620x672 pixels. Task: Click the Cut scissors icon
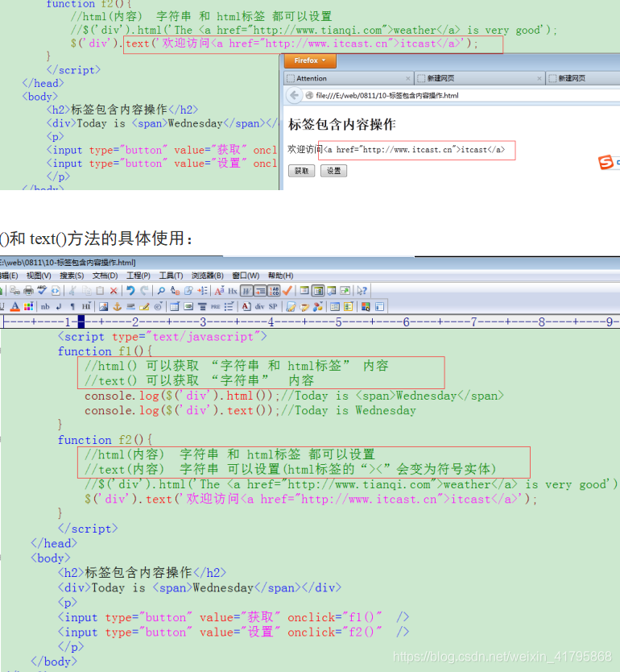[72, 291]
